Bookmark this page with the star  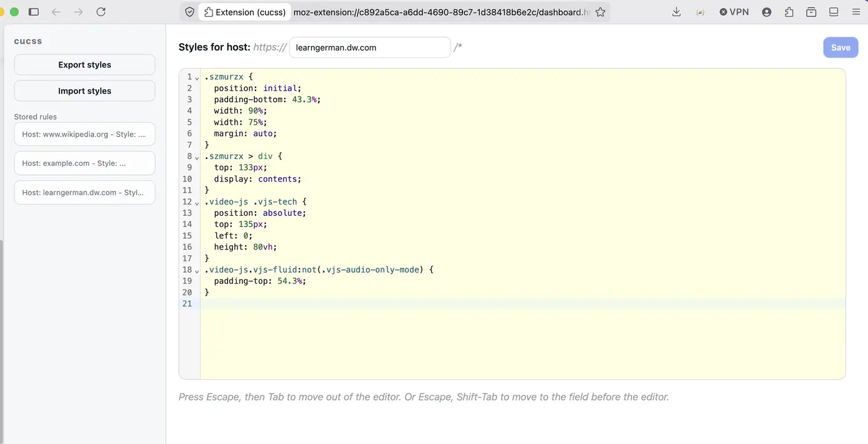[x=600, y=12]
